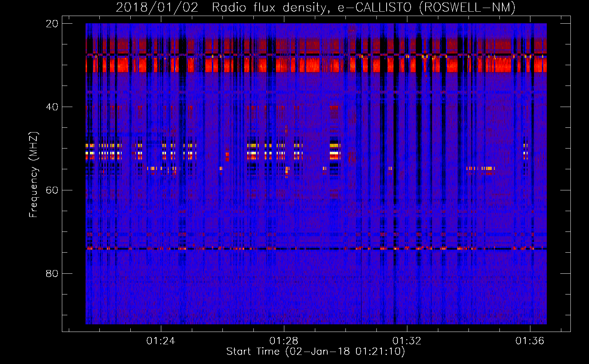Click the plot title '2018/01/02 Radio flux density, e-CALLISTO (ROSWELL-NM)'

click(x=316, y=7)
